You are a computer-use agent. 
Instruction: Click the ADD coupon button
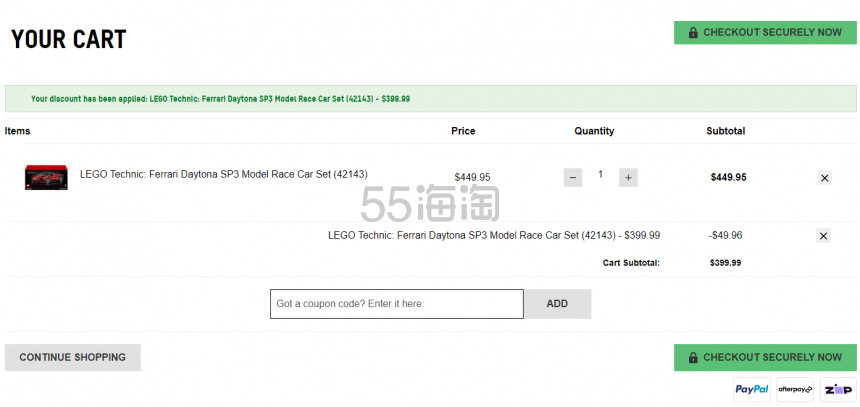[x=557, y=304]
